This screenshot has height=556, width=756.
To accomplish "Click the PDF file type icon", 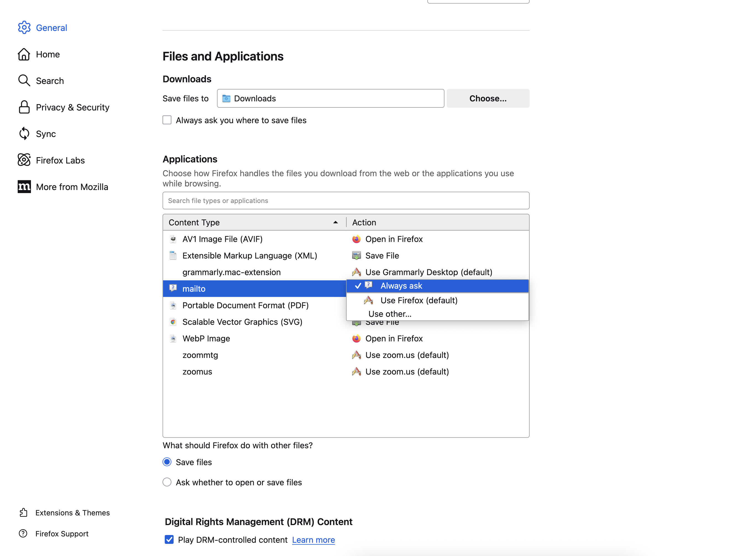I will (x=173, y=305).
